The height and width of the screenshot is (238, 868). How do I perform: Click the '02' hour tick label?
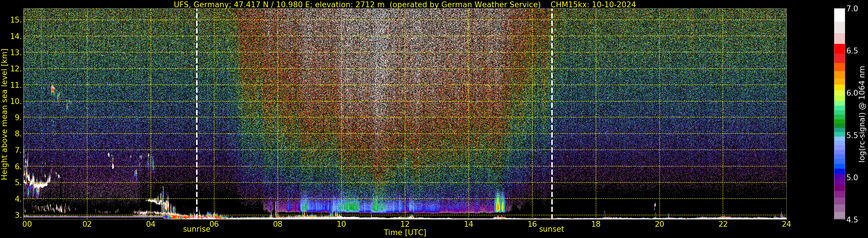(x=87, y=224)
